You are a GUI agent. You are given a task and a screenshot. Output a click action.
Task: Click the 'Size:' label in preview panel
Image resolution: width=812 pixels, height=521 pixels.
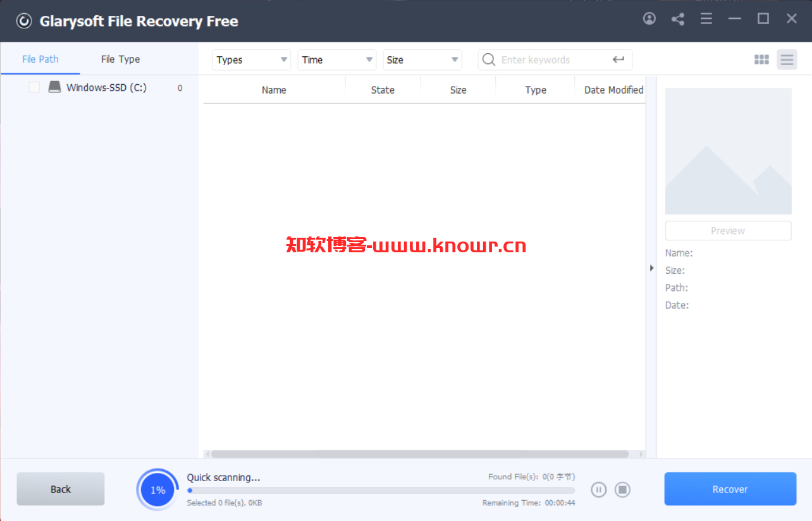(x=675, y=270)
